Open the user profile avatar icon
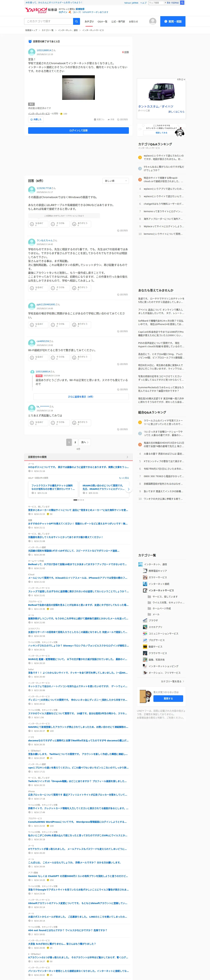210x980 pixels. coord(153,21)
